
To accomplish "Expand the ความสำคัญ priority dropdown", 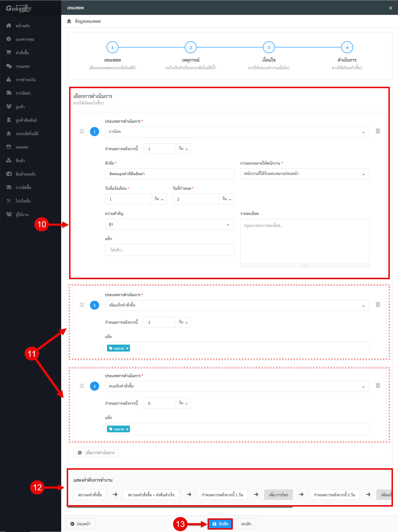I will (x=169, y=224).
